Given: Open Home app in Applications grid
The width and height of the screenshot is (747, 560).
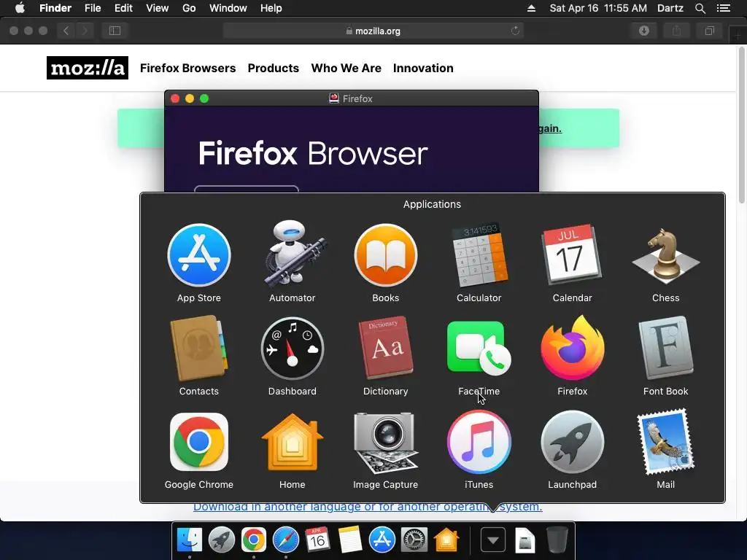Looking at the screenshot, I should (x=293, y=443).
